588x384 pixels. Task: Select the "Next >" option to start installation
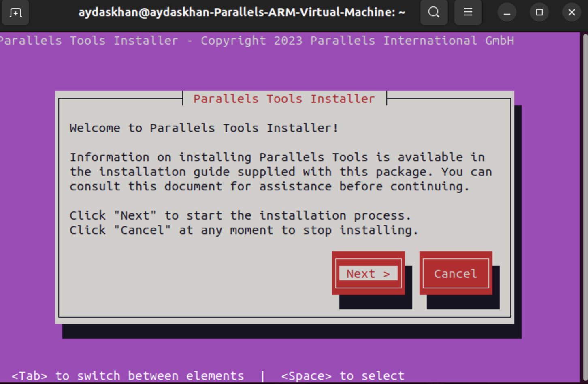point(368,273)
